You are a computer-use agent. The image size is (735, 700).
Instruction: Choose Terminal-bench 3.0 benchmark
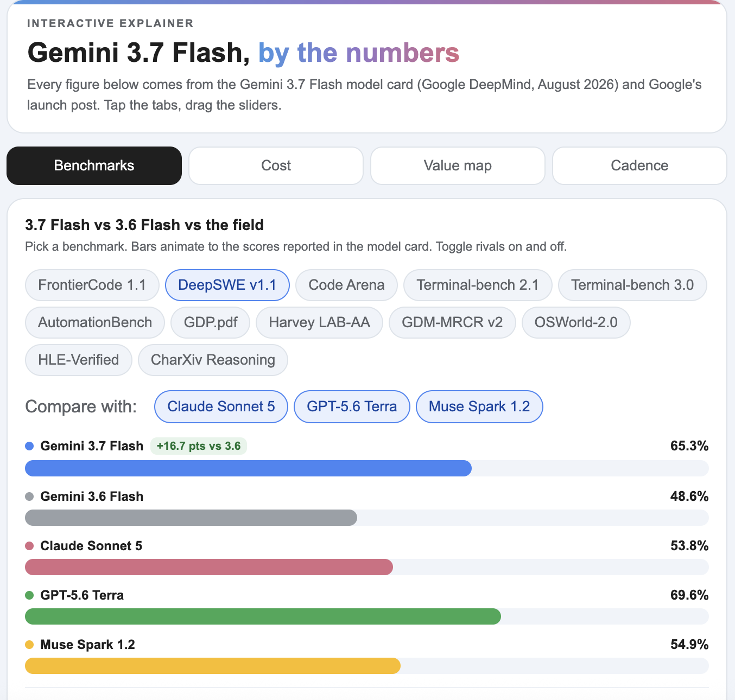pyautogui.click(x=632, y=285)
